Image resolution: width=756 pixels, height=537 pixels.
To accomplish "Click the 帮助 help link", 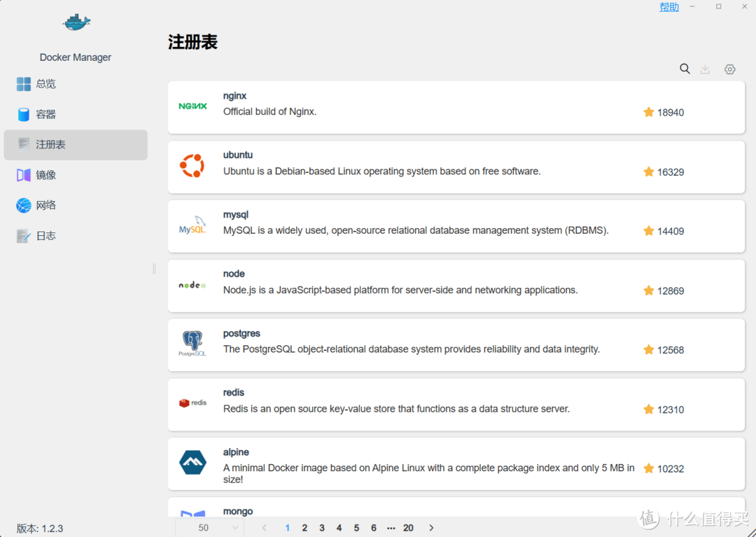I will pyautogui.click(x=669, y=7).
